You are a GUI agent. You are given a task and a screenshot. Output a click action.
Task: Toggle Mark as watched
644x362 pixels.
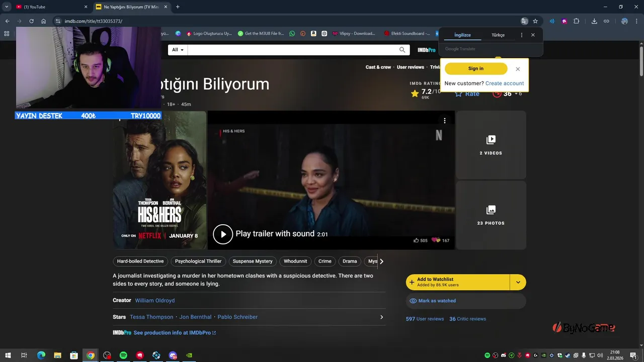pyautogui.click(x=466, y=301)
